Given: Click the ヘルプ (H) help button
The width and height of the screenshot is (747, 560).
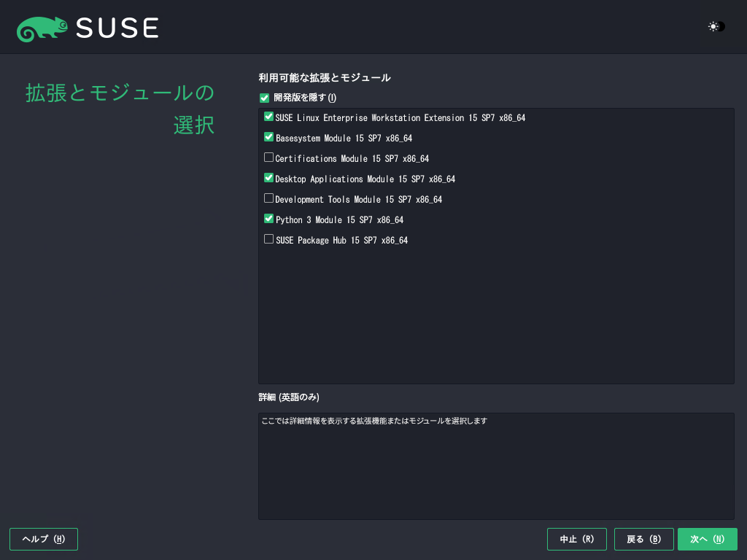Looking at the screenshot, I should (44, 539).
